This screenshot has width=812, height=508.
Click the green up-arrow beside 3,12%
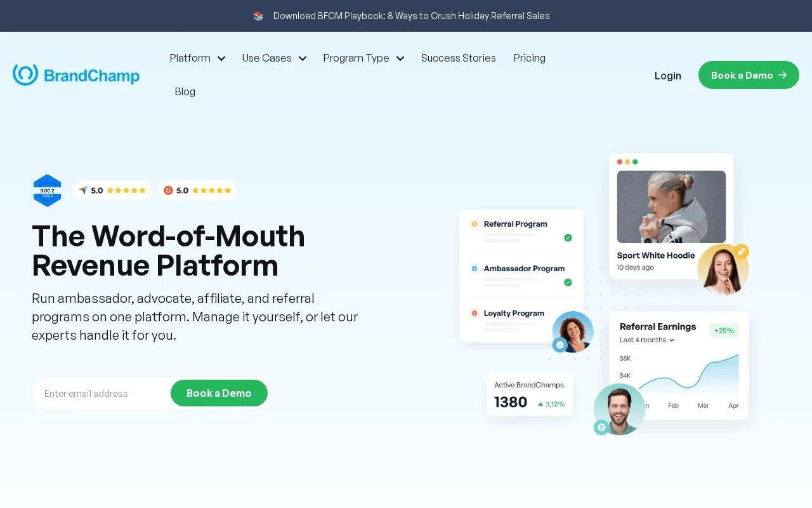click(x=540, y=404)
